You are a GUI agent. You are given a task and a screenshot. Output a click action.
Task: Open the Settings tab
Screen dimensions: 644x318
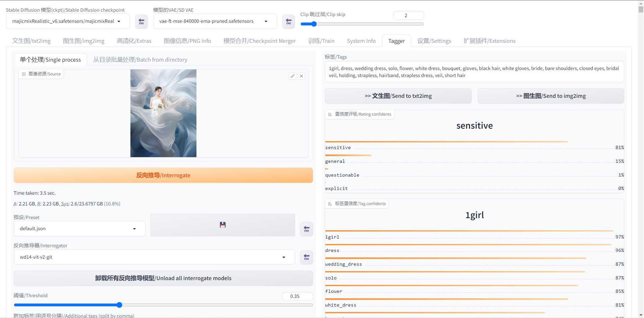[434, 41]
